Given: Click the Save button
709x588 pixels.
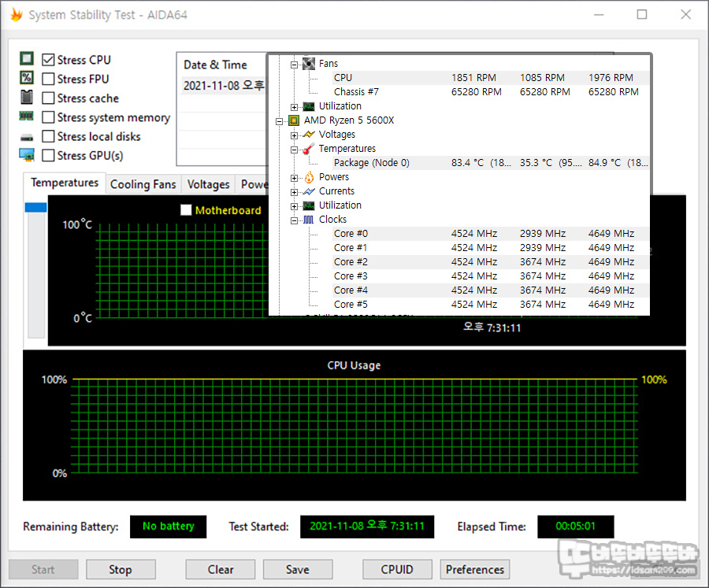Looking at the screenshot, I should point(298,569).
